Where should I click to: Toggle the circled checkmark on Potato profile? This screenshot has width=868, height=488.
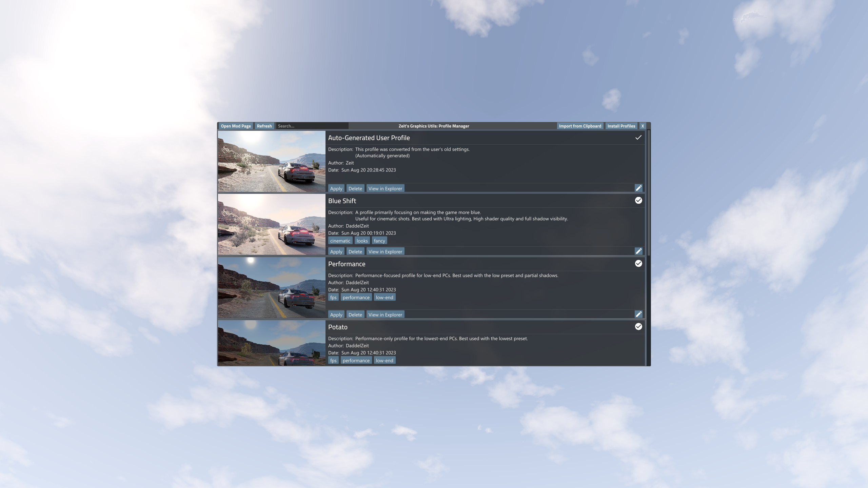pos(638,327)
